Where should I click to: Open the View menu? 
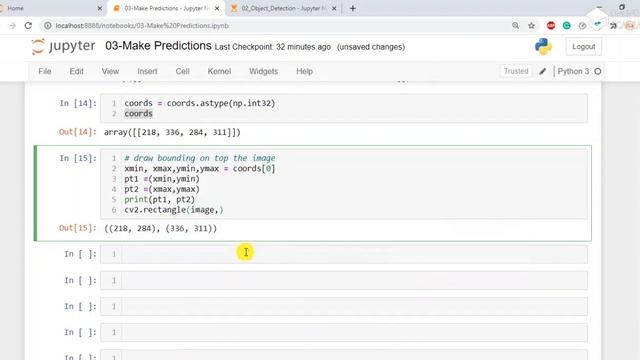click(110, 71)
